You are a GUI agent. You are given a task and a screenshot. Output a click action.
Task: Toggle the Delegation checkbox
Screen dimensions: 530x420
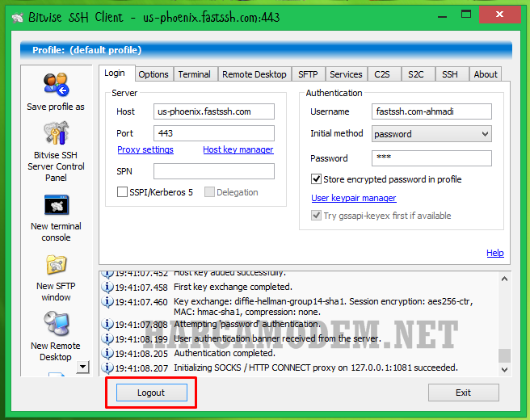(209, 192)
